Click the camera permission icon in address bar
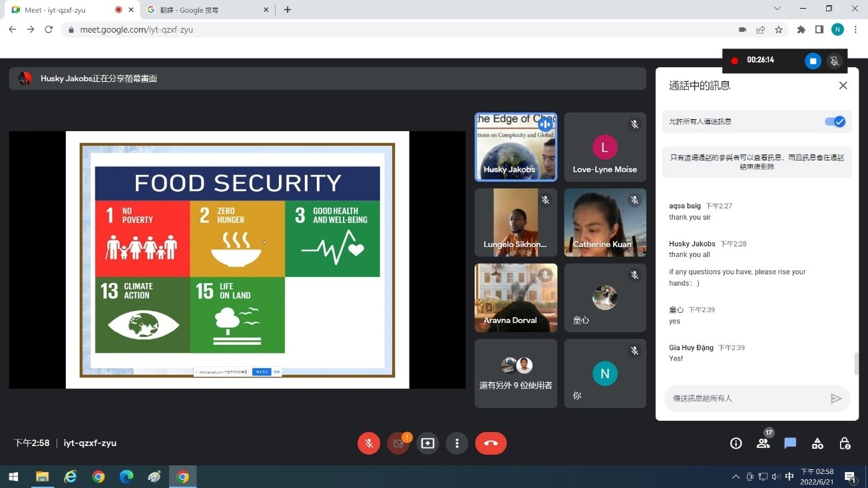The image size is (868, 488). click(x=742, y=29)
